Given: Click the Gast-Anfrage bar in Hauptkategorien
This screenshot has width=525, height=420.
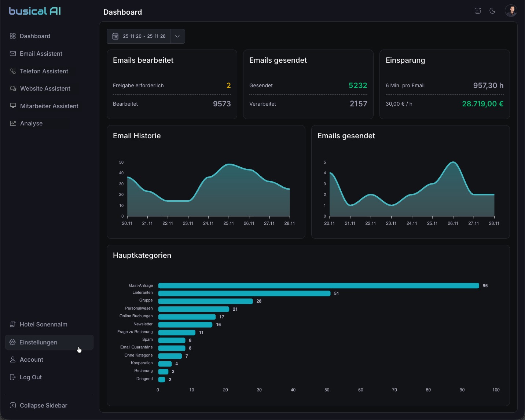Looking at the screenshot, I should (318, 286).
